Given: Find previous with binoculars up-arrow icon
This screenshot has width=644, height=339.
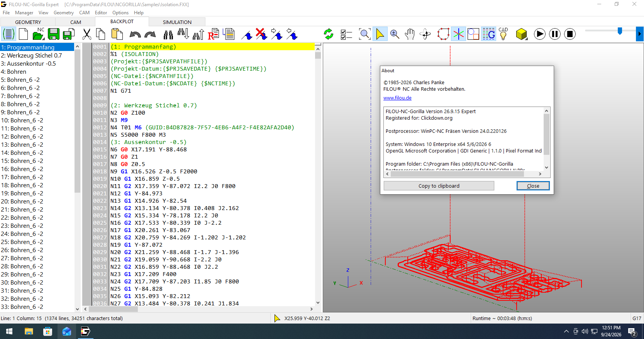Looking at the screenshot, I should pyautogui.click(x=198, y=34).
